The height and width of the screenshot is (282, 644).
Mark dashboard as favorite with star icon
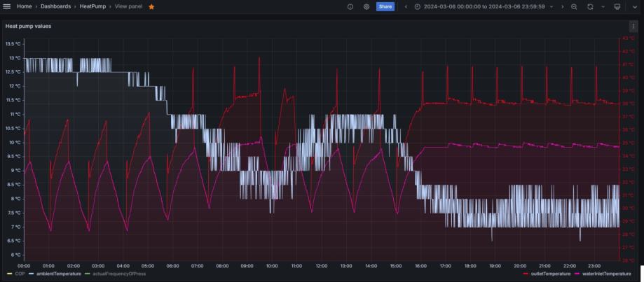[151, 6]
